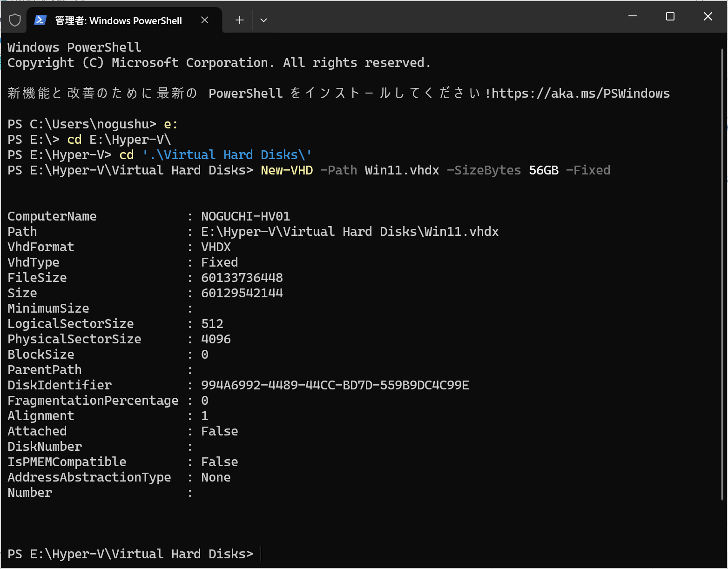728x569 pixels.
Task: Click the Attached value False
Action: [x=220, y=431]
